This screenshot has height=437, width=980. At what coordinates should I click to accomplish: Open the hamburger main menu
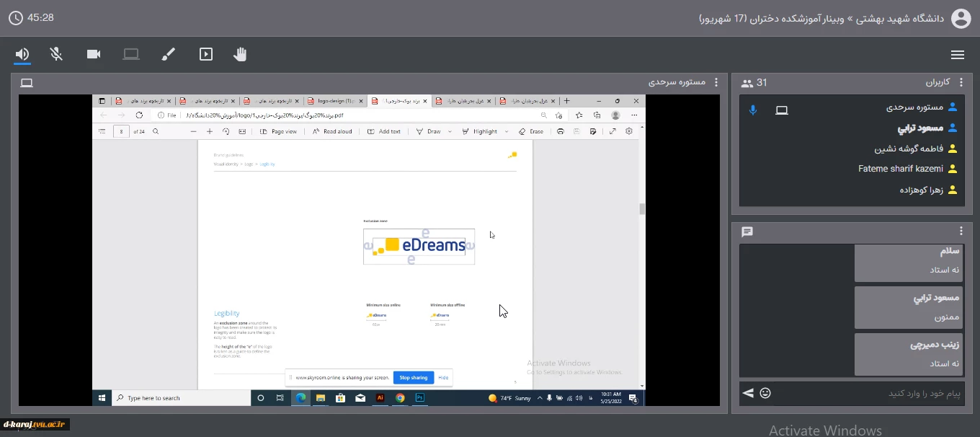point(958,55)
